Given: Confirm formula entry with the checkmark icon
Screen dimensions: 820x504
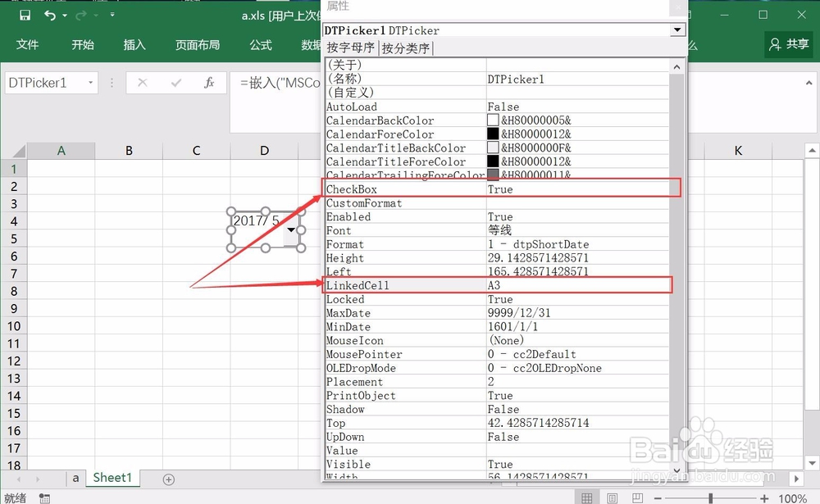Looking at the screenshot, I should point(176,83).
